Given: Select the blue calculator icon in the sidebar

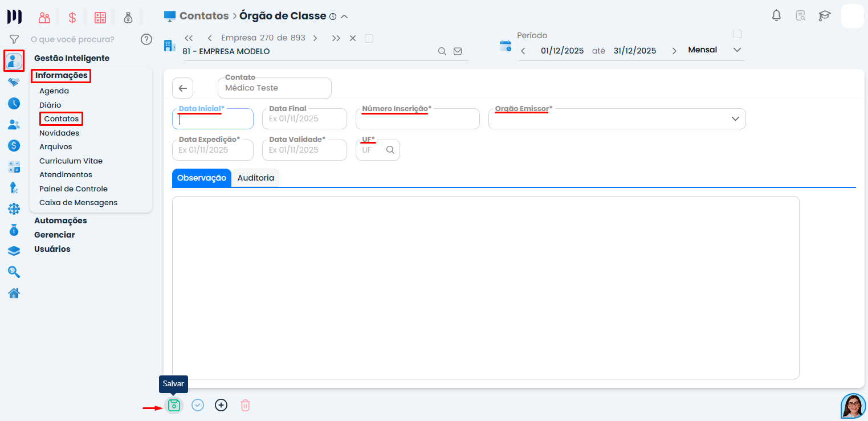Looking at the screenshot, I should click(14, 166).
